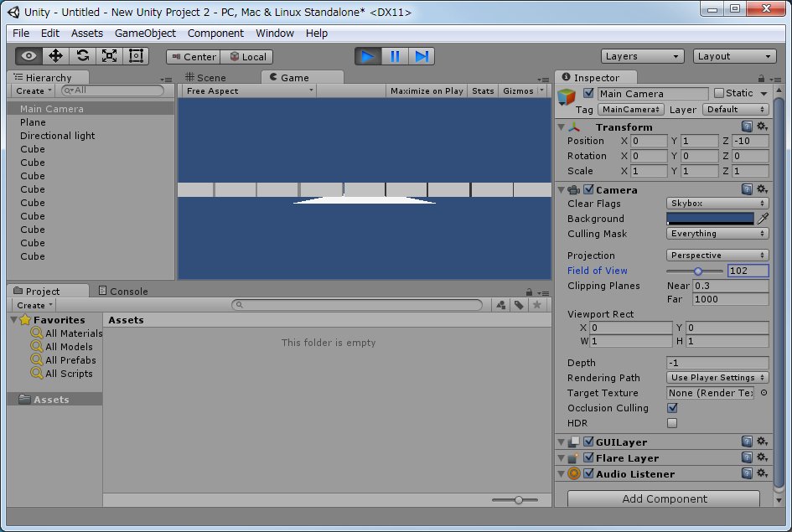Click the Pause button
Viewport: 792px width, 532px height.
pos(395,56)
